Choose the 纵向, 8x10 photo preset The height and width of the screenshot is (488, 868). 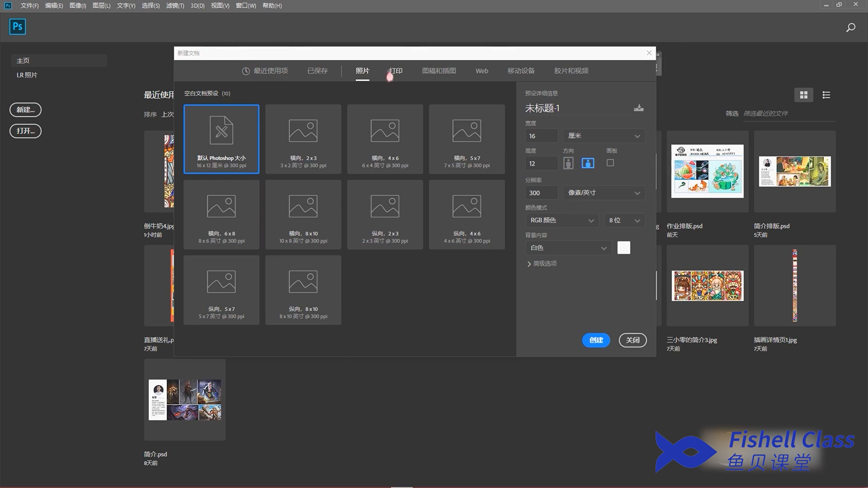pos(303,290)
